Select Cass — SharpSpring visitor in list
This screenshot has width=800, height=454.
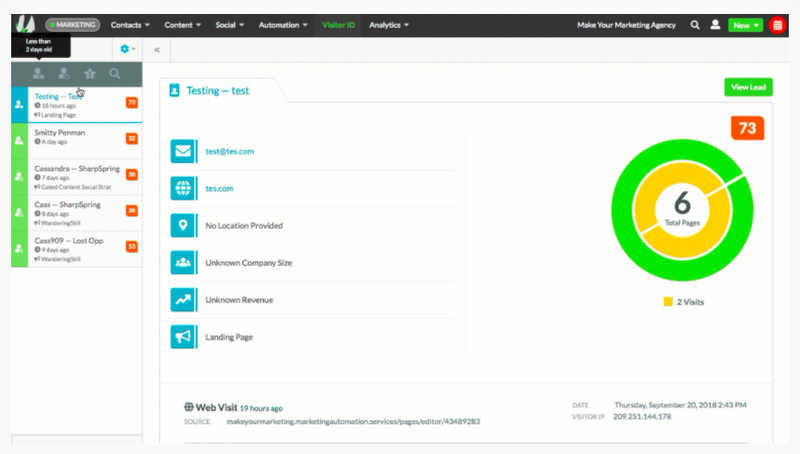tap(77, 213)
